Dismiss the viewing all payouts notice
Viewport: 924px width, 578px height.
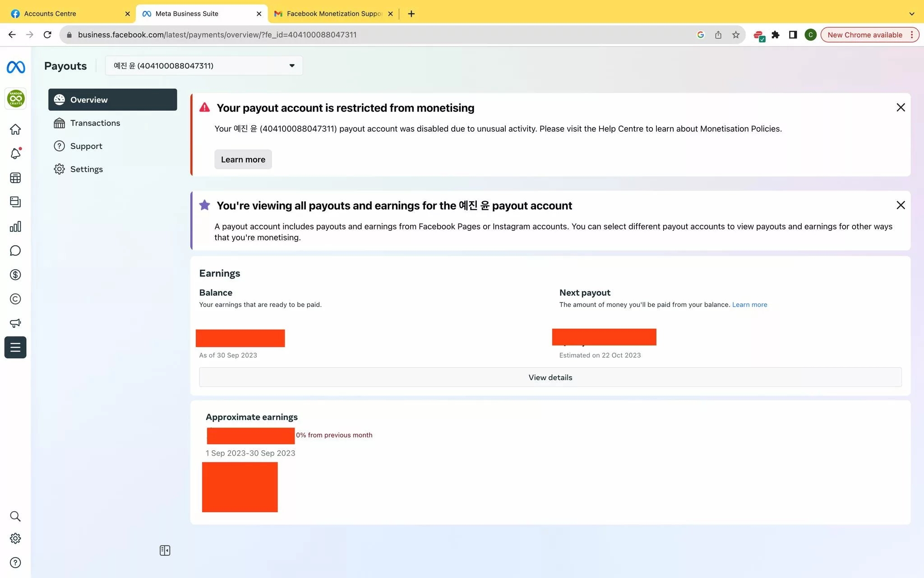point(901,205)
